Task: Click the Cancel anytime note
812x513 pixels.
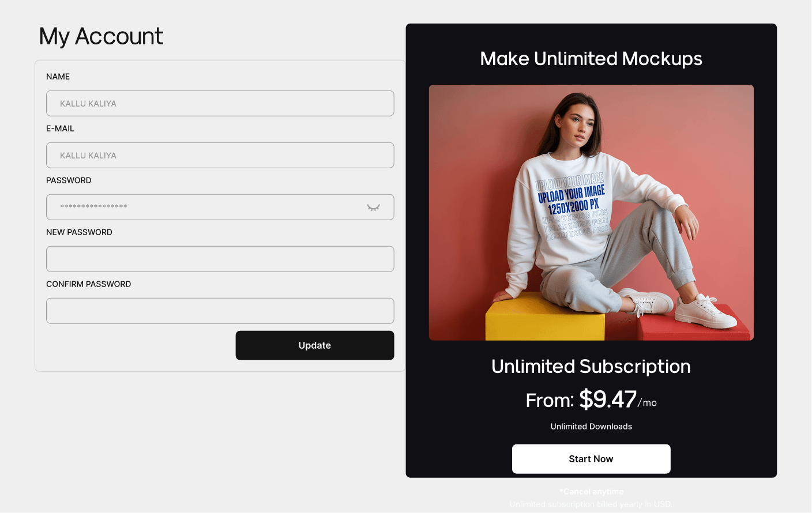Action: click(x=591, y=492)
